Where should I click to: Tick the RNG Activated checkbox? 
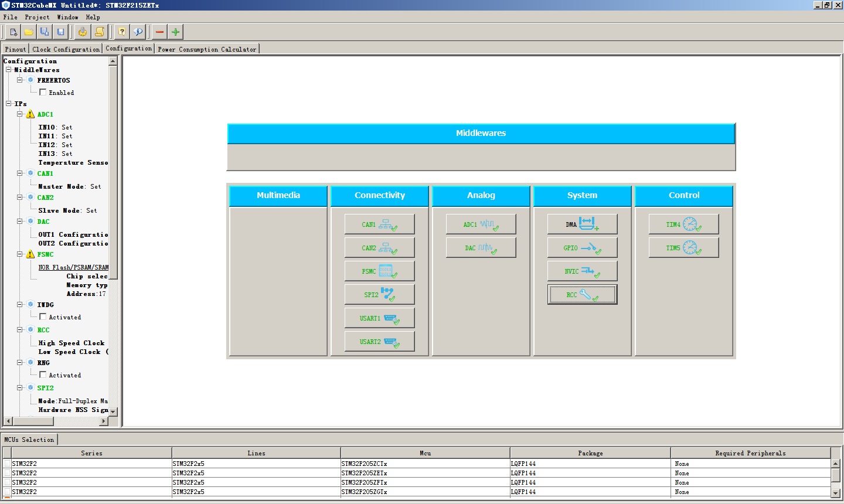pyautogui.click(x=43, y=374)
